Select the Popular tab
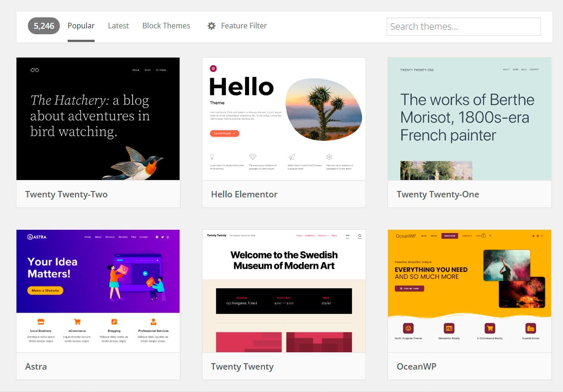The width and height of the screenshot is (563, 392). pos(81,26)
